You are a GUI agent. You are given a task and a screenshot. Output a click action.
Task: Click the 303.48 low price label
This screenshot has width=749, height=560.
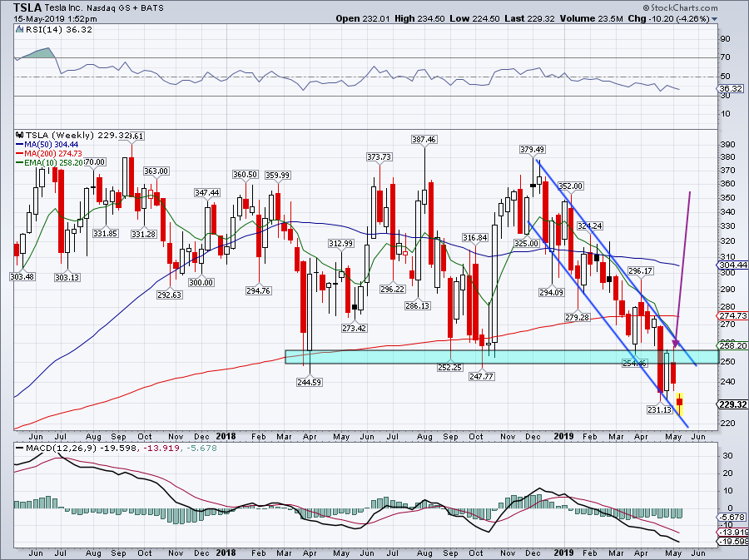click(22, 276)
